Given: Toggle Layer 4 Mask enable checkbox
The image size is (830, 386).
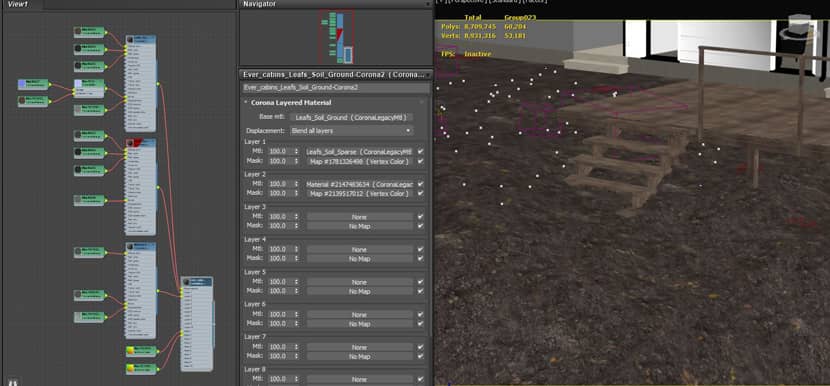Looking at the screenshot, I should (x=420, y=259).
